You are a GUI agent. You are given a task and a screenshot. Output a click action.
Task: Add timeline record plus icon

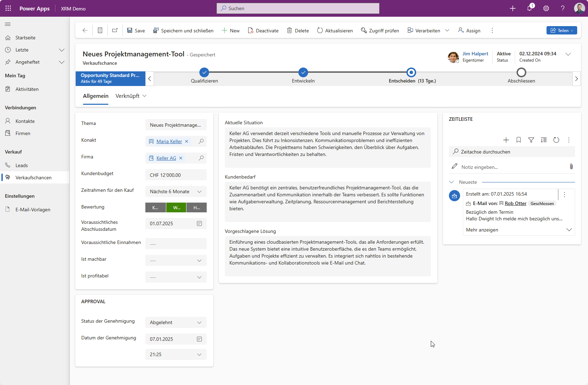[x=506, y=140]
